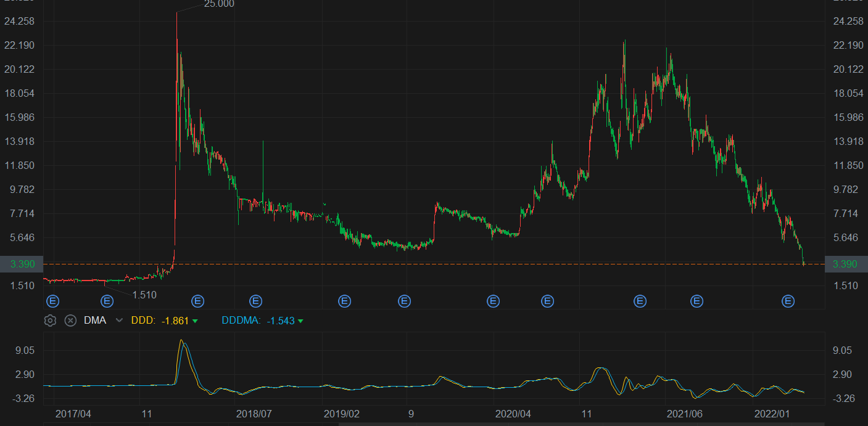Click the second earnings E marker from the left
This screenshot has height=426, width=868.
pos(107,301)
